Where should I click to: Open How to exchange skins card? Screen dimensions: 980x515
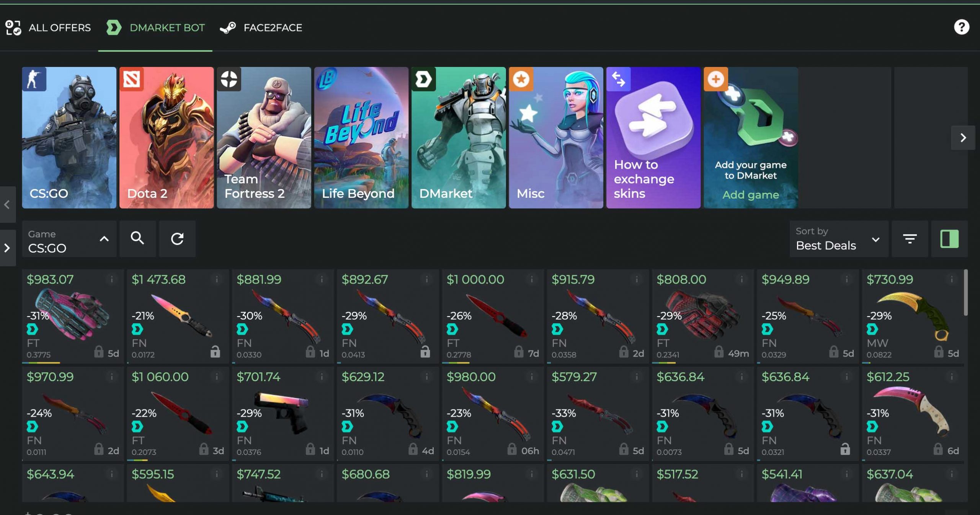click(x=653, y=138)
